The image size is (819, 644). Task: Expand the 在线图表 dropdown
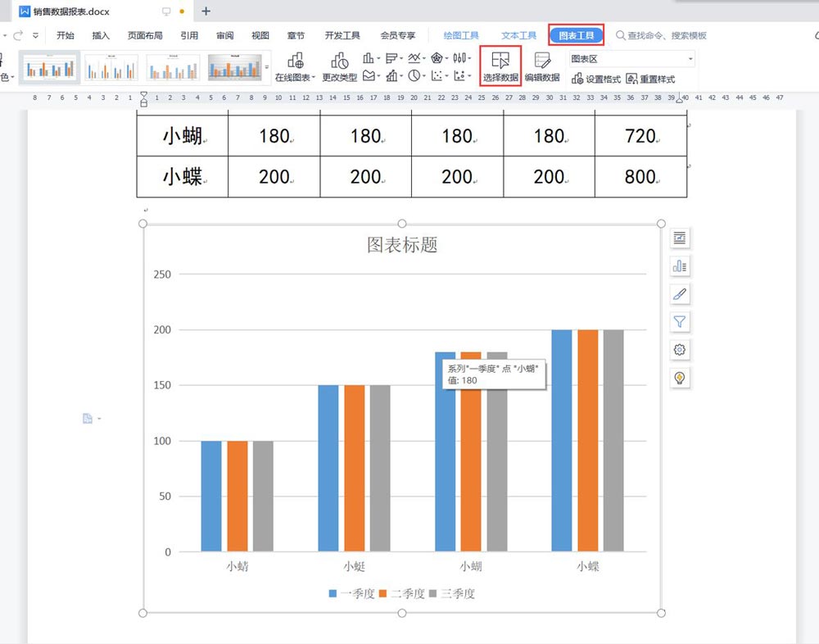pos(295,78)
